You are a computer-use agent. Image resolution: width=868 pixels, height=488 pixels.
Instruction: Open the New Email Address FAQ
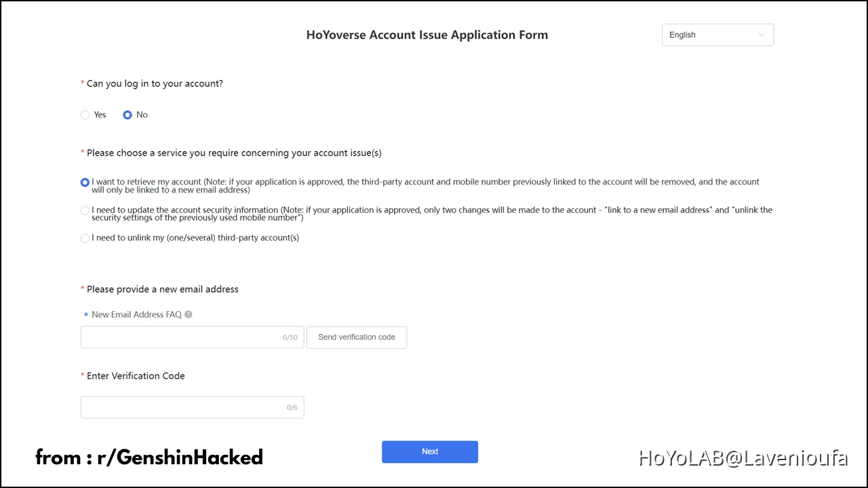click(x=136, y=314)
